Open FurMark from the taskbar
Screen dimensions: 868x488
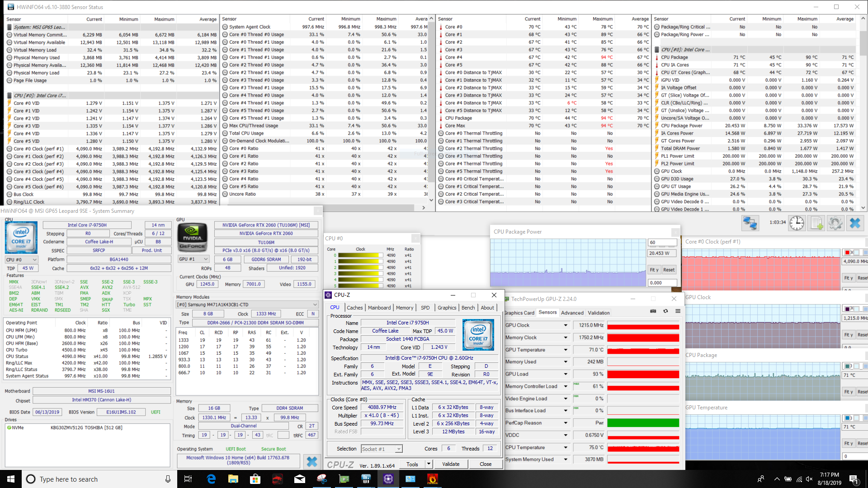pos(433,479)
